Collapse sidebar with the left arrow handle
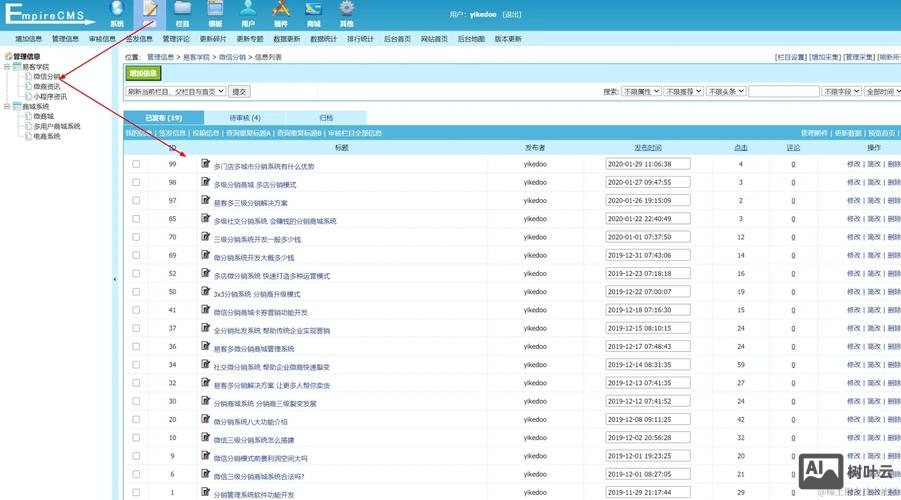This screenshot has height=500, width=901. tap(114, 279)
